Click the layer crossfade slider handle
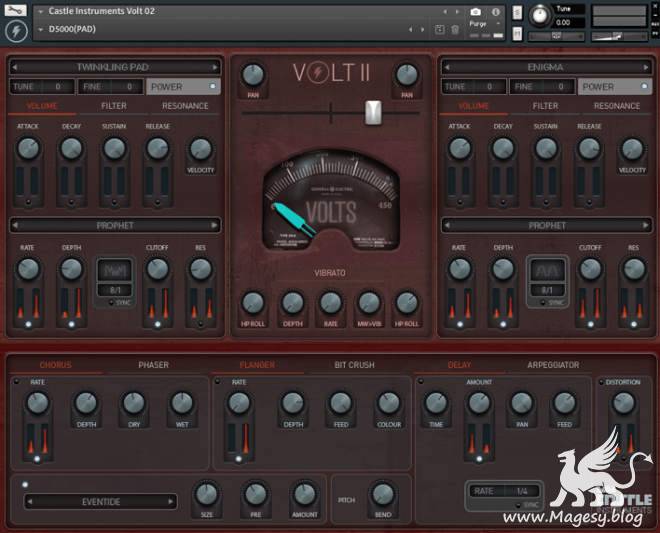Viewport: 660px width, 533px height. 373,113
